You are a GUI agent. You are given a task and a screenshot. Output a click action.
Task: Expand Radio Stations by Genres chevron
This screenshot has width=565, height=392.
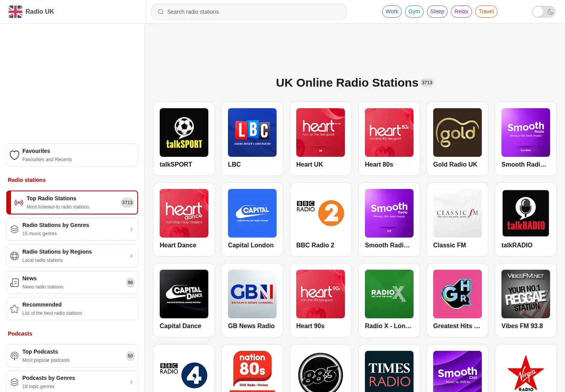tap(131, 229)
